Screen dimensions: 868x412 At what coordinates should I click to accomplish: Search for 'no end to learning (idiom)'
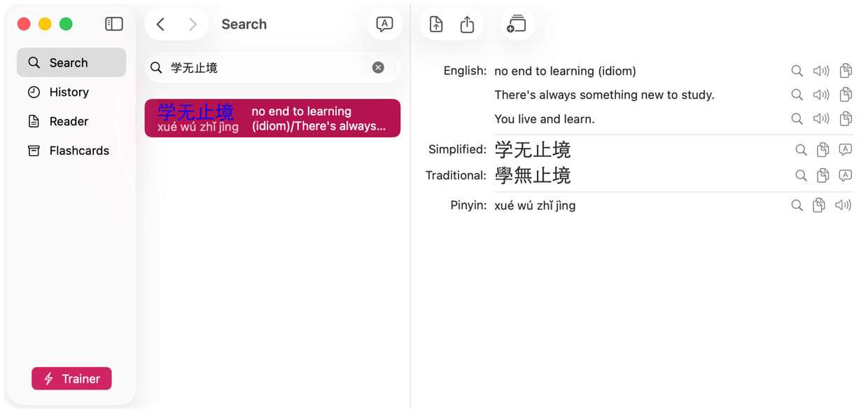point(797,71)
